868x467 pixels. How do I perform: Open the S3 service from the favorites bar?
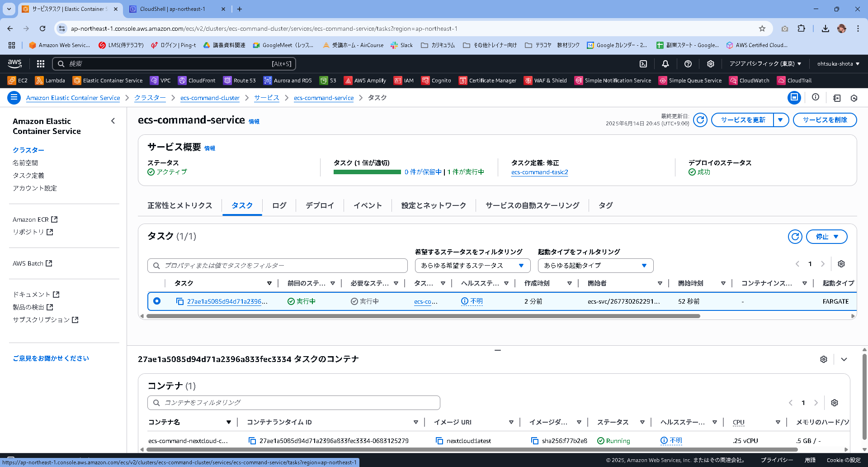[x=328, y=81]
